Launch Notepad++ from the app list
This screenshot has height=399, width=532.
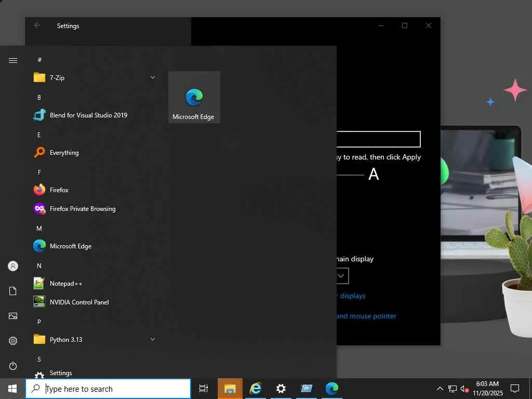95,283
